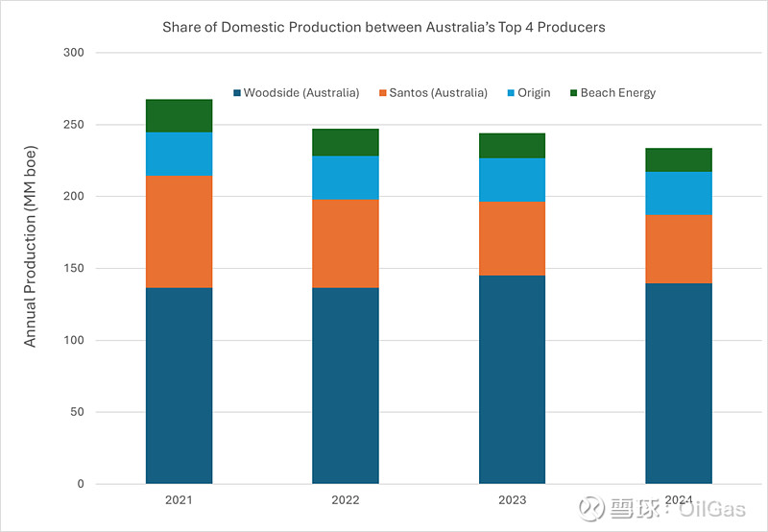768x532 pixels.
Task: Click the 250 y-axis tick label
Action: coord(74,125)
